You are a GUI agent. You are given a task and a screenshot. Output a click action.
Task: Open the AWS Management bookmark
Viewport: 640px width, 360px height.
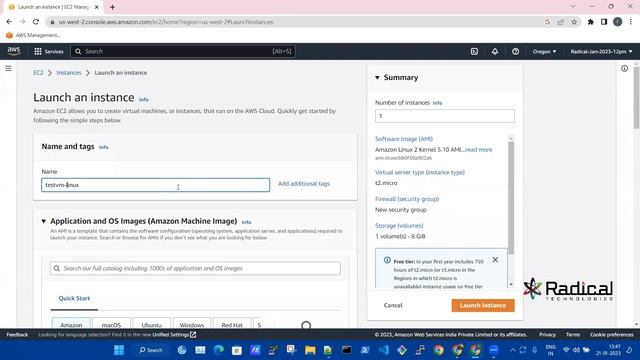33,36
